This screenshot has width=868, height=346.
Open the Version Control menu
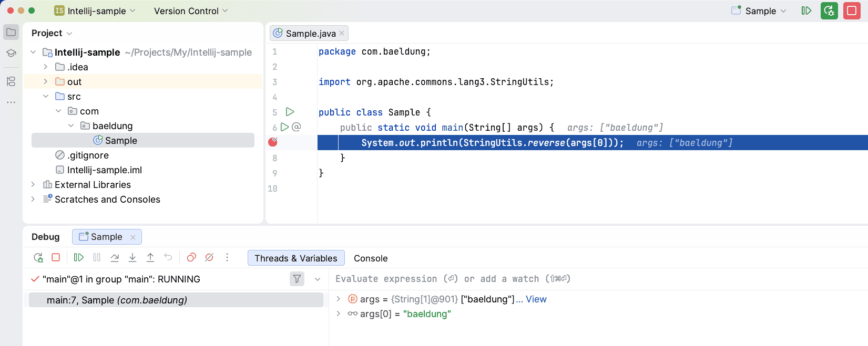191,11
